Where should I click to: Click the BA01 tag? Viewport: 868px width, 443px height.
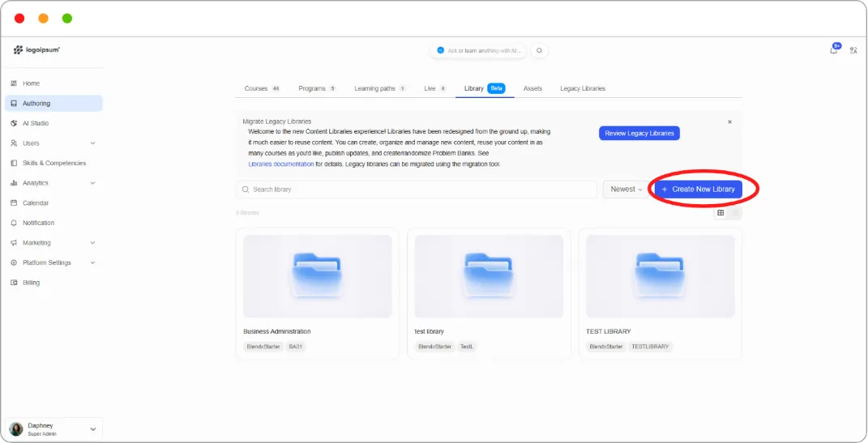pyautogui.click(x=296, y=347)
